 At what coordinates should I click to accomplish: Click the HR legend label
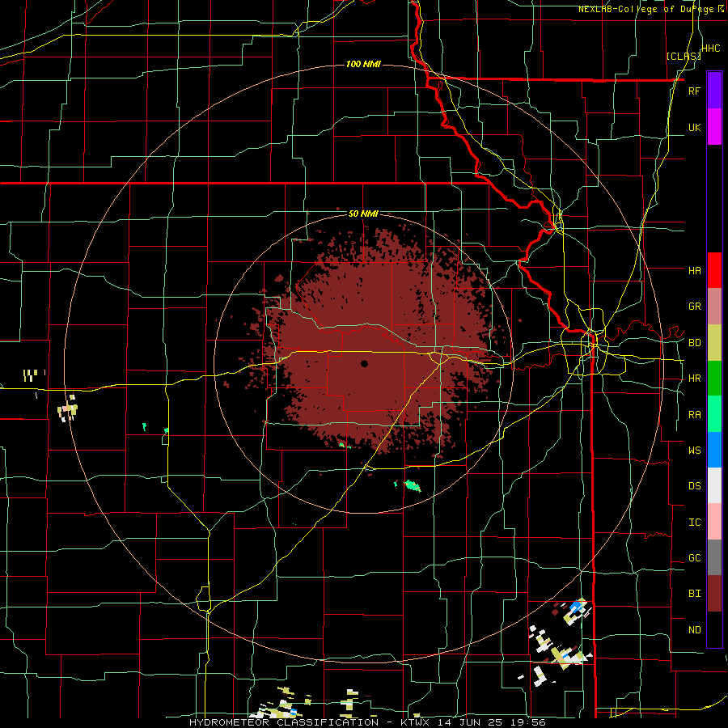[694, 379]
